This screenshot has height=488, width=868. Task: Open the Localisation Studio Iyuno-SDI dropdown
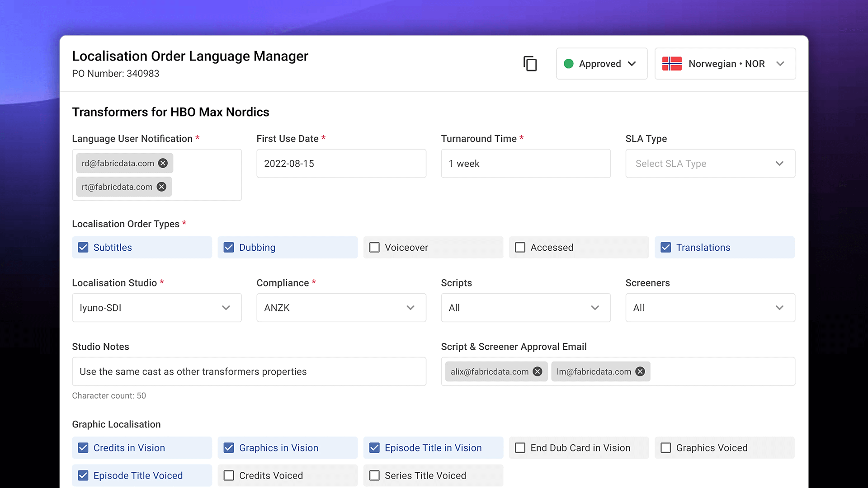(157, 308)
